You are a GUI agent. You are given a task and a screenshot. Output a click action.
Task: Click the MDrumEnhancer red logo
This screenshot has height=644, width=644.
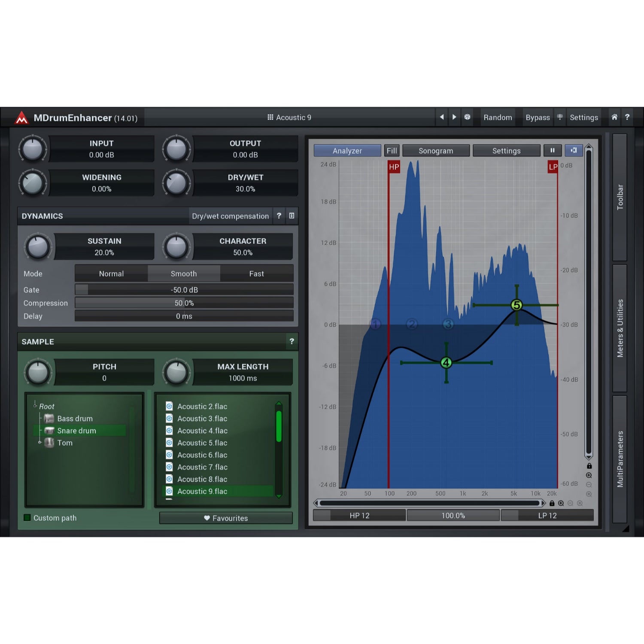click(21, 118)
